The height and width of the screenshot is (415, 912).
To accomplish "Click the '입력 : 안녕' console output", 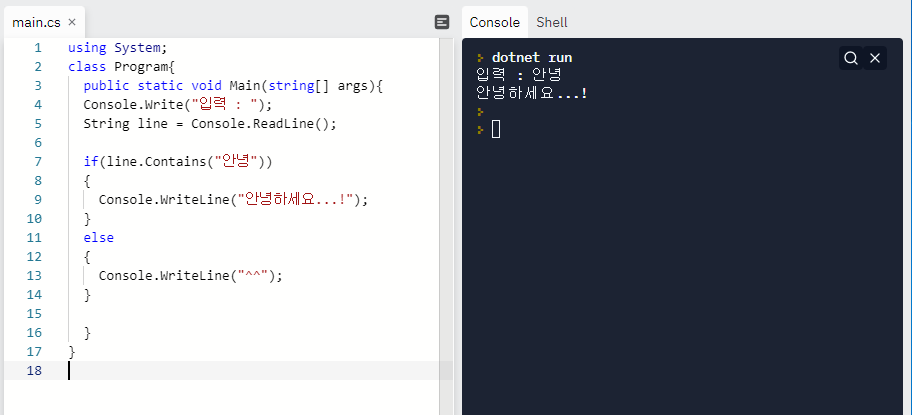I will (x=519, y=75).
